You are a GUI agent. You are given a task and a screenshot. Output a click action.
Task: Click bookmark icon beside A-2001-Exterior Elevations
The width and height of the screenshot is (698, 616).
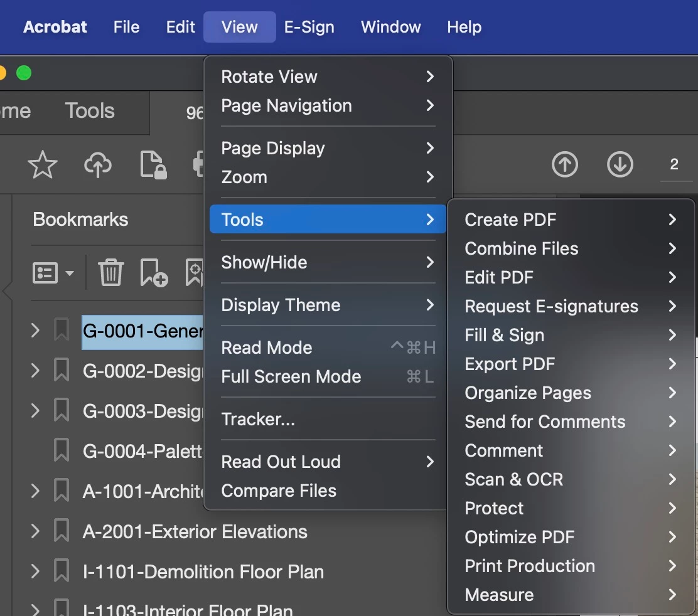point(62,531)
